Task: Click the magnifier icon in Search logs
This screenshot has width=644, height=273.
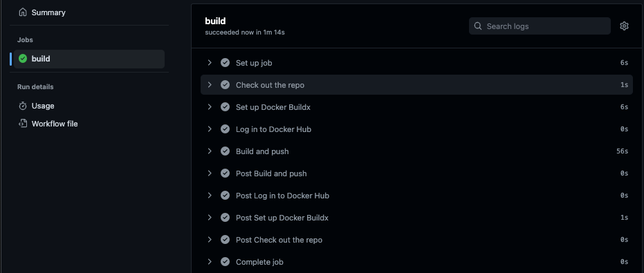Action: tap(478, 26)
